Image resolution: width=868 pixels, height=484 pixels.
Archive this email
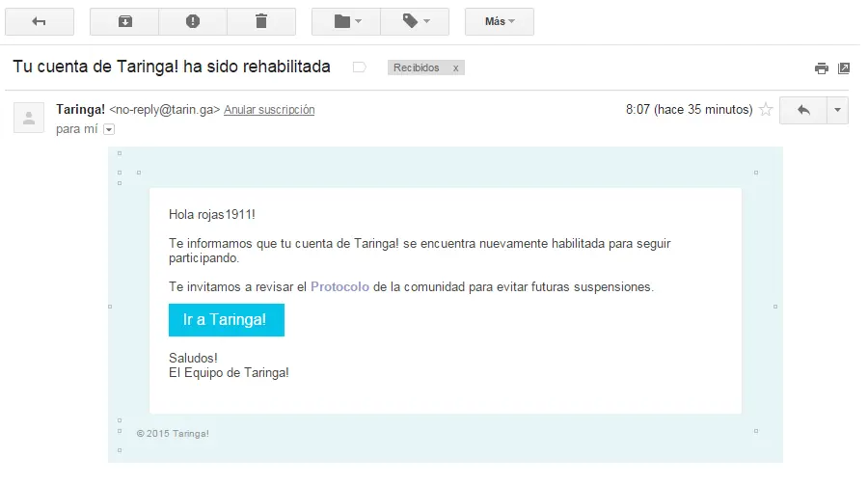(124, 21)
